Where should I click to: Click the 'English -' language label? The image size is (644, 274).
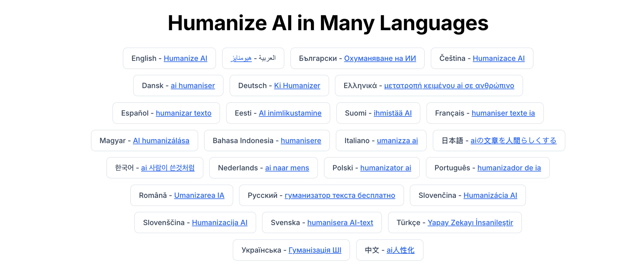[147, 58]
